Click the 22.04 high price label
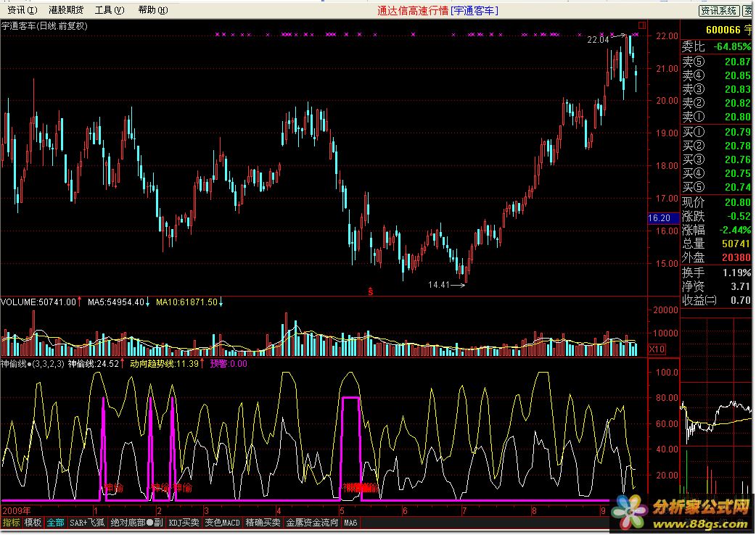The height and width of the screenshot is (535, 756). click(x=598, y=40)
